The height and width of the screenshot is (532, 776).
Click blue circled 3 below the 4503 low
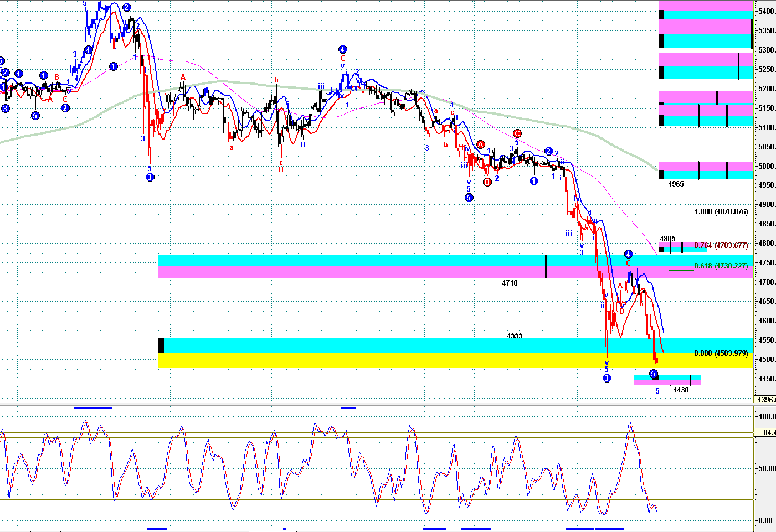pyautogui.click(x=607, y=378)
